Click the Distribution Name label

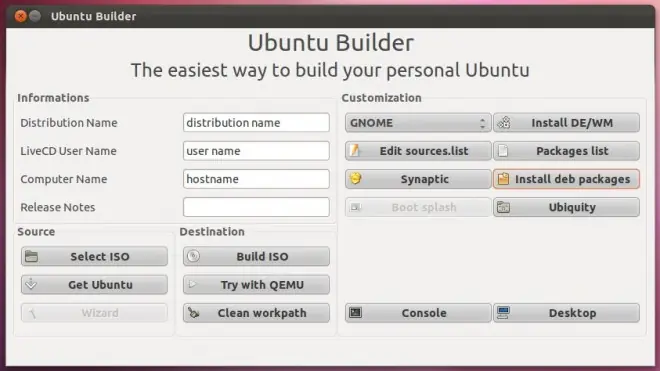69,123
